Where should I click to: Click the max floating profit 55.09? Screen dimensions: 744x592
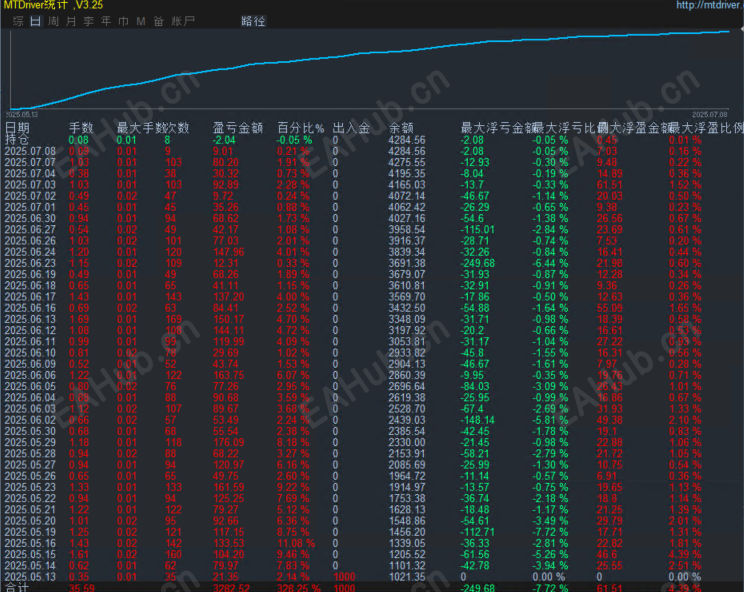pyautogui.click(x=610, y=307)
